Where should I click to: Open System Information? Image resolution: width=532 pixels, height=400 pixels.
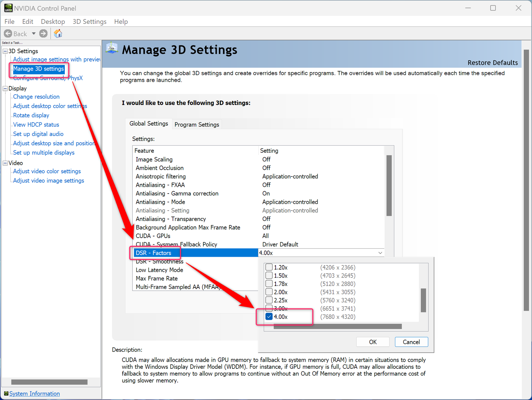click(x=34, y=393)
